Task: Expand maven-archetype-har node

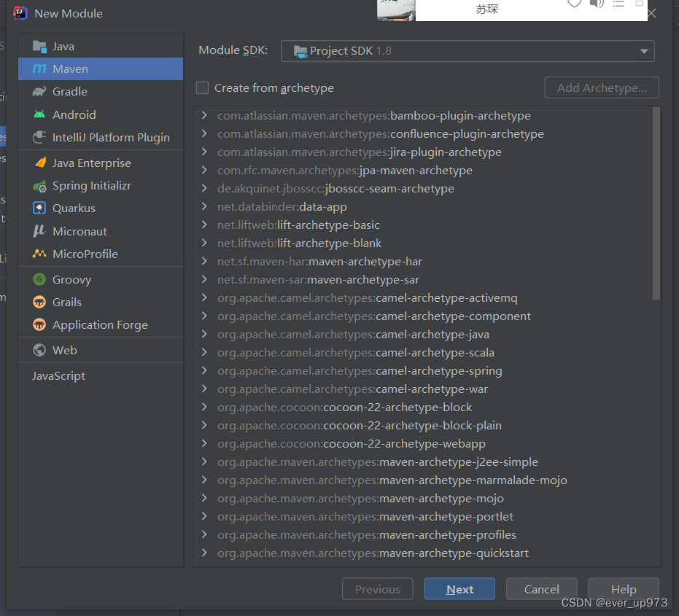Action: (204, 261)
